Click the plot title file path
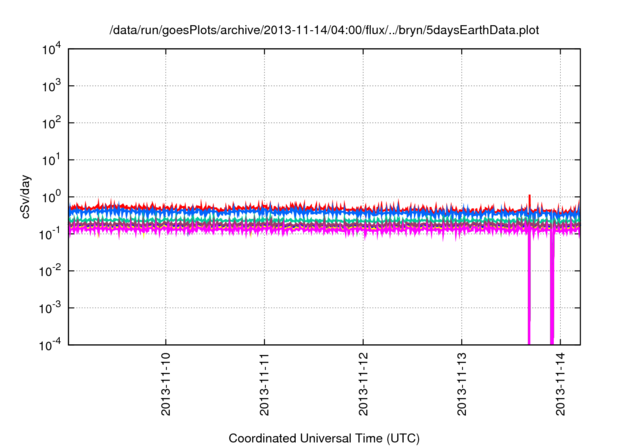 coord(324,30)
